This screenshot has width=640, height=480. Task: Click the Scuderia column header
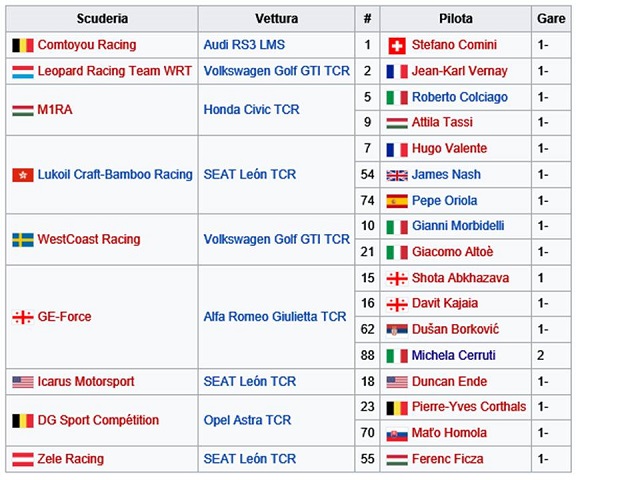102,19
